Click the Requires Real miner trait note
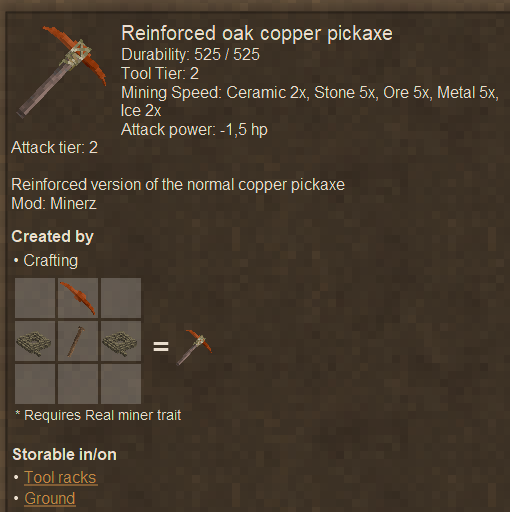Screen dimensions: 510x512 coord(98,415)
